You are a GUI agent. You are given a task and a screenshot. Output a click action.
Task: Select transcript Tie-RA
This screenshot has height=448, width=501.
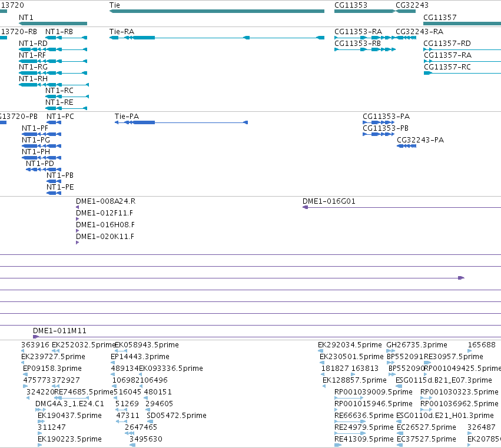point(217,38)
